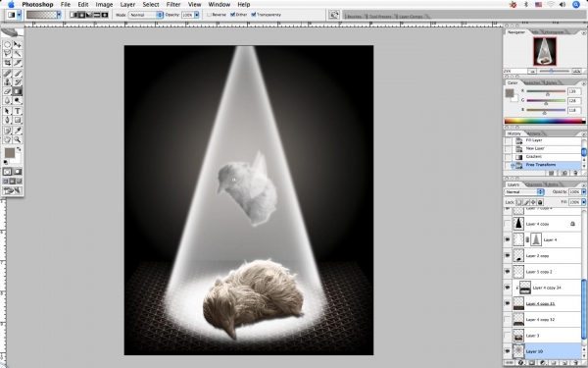This screenshot has width=588, height=368.
Task: Open layer blend mode Normal dropdown
Action: (524, 192)
